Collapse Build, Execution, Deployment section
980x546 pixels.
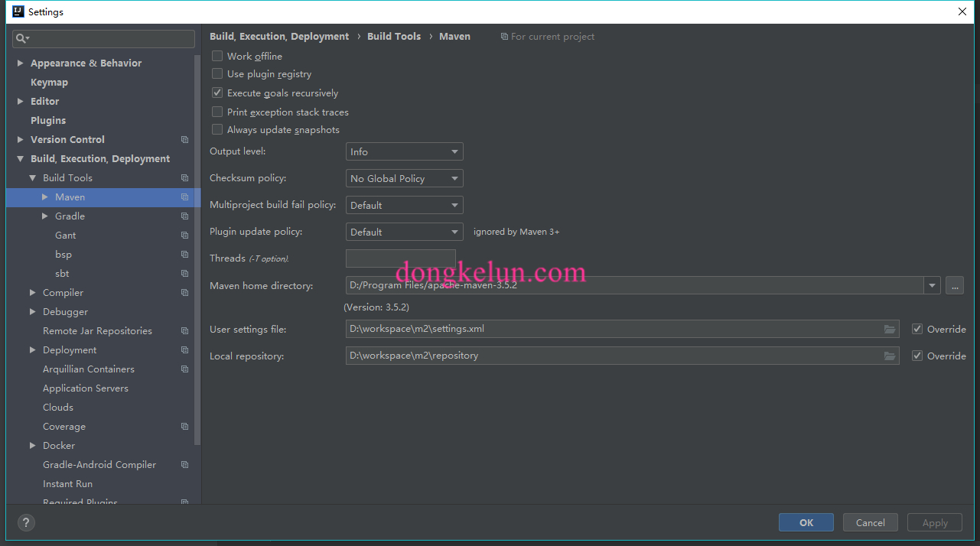[x=21, y=159]
